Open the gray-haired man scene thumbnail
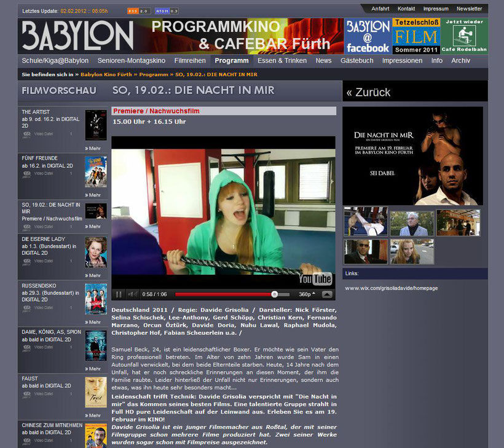This screenshot has width=504, height=448. [412, 223]
